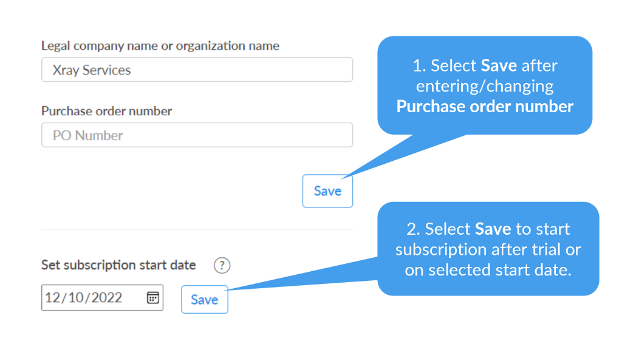Click the 'Purchase order number' field label
Image resolution: width=622 pixels, height=364 pixels.
point(106,111)
